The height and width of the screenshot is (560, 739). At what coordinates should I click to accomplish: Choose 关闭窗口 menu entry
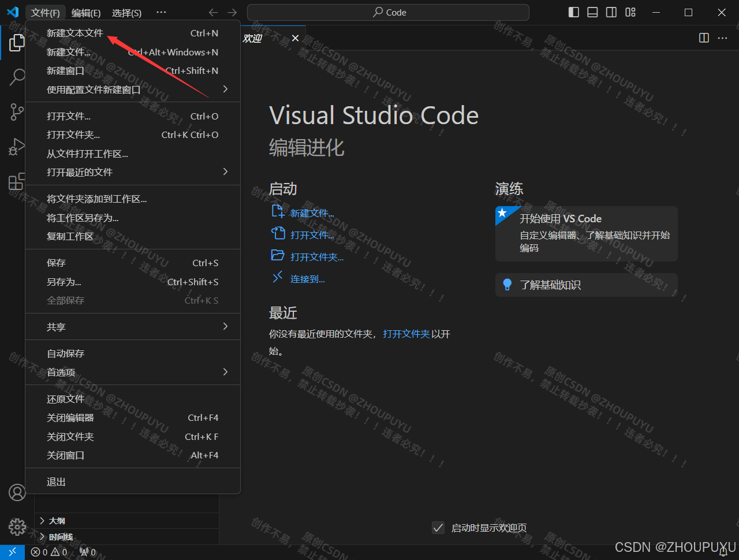[133, 455]
